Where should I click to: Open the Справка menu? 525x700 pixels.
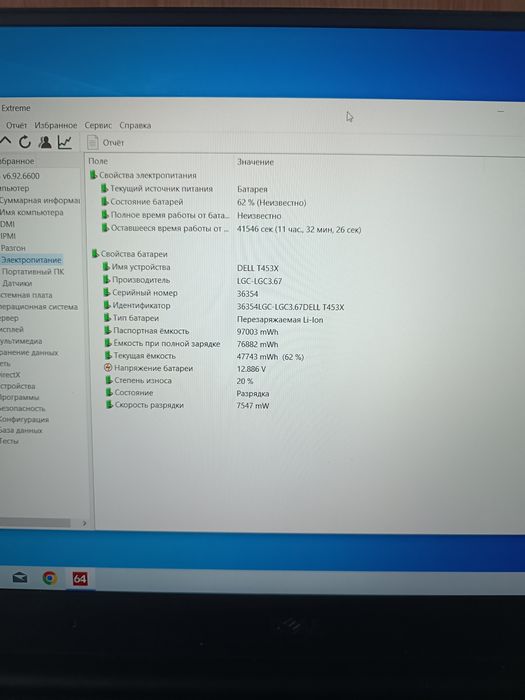[135, 125]
